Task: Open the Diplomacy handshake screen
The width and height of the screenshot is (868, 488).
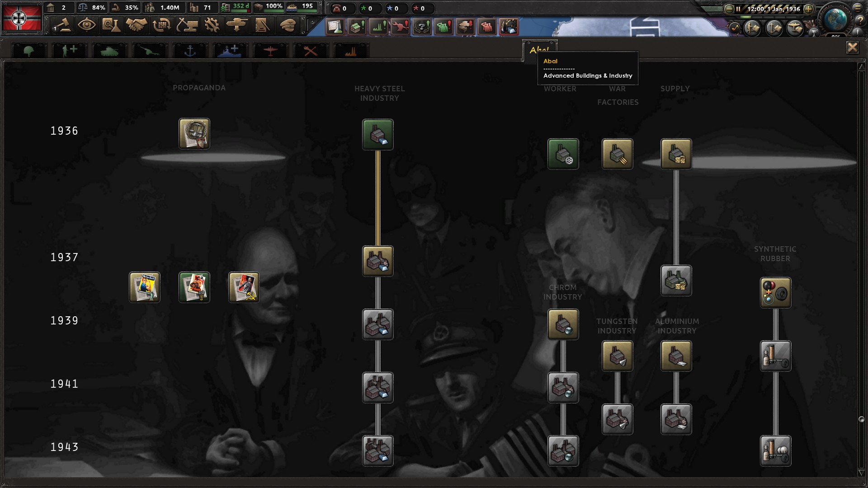Action: tap(136, 25)
